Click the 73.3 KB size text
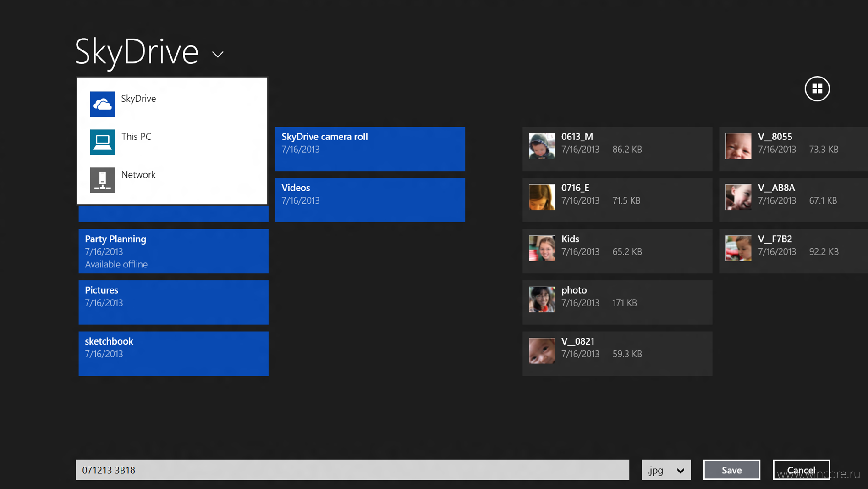This screenshot has height=489, width=868. point(824,150)
